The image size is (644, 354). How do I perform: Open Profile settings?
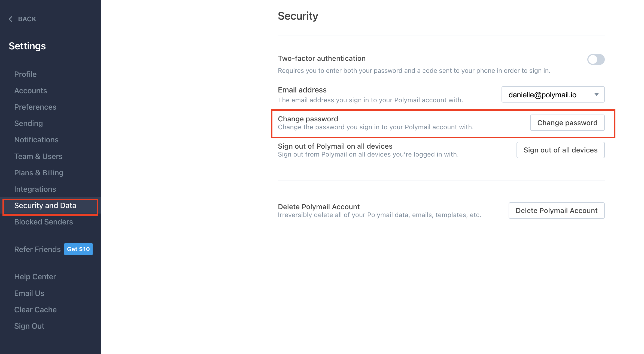[x=25, y=74]
